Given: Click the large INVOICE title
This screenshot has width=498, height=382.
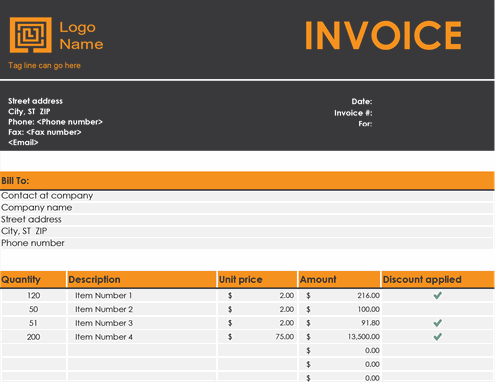Looking at the screenshot, I should [383, 35].
